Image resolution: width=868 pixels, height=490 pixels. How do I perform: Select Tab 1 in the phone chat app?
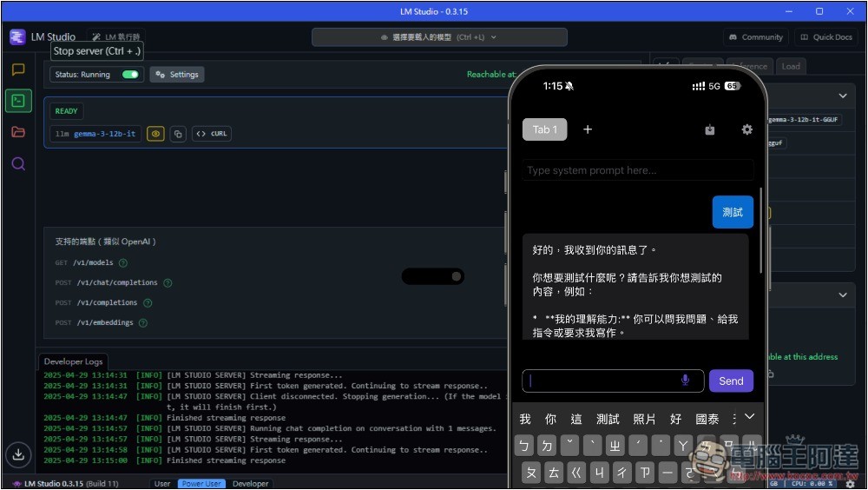(x=544, y=129)
